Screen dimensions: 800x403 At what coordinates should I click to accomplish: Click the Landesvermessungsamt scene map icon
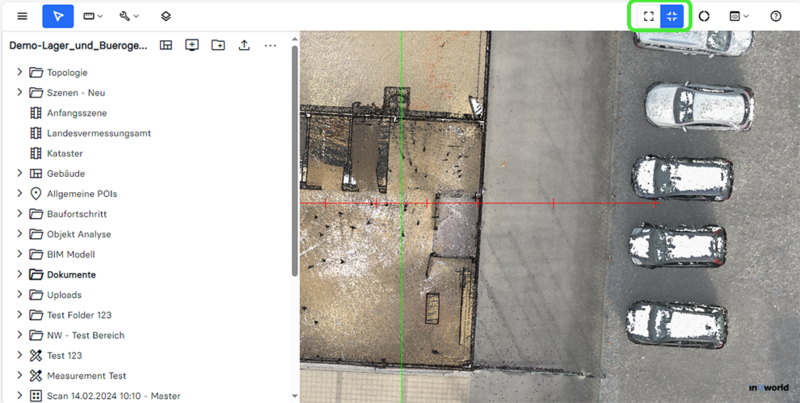(36, 133)
